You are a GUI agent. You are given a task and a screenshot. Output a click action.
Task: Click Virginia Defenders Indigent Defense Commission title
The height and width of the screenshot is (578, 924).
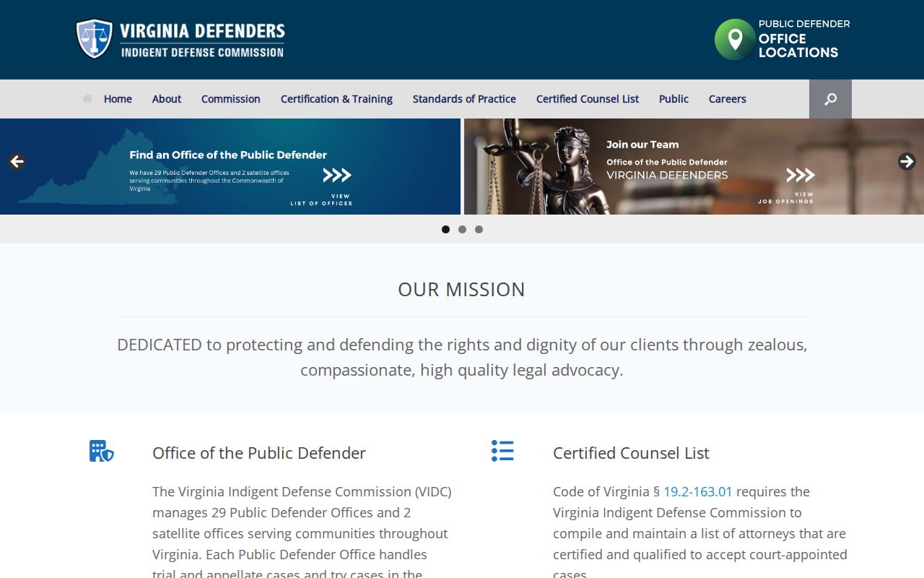202,40
